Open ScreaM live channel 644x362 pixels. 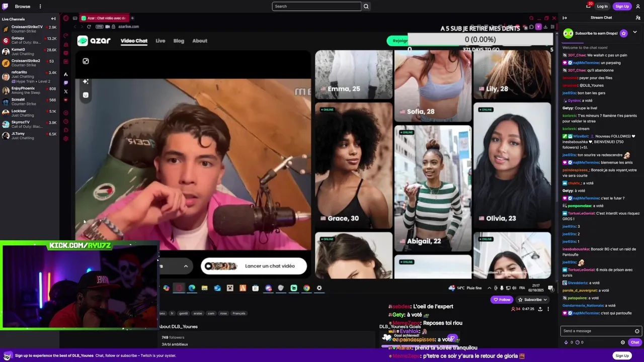click(29, 102)
